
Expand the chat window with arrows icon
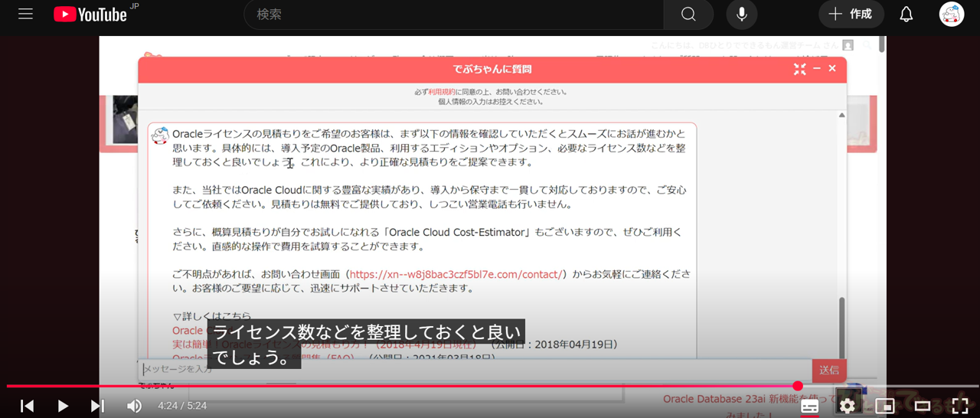coord(799,69)
